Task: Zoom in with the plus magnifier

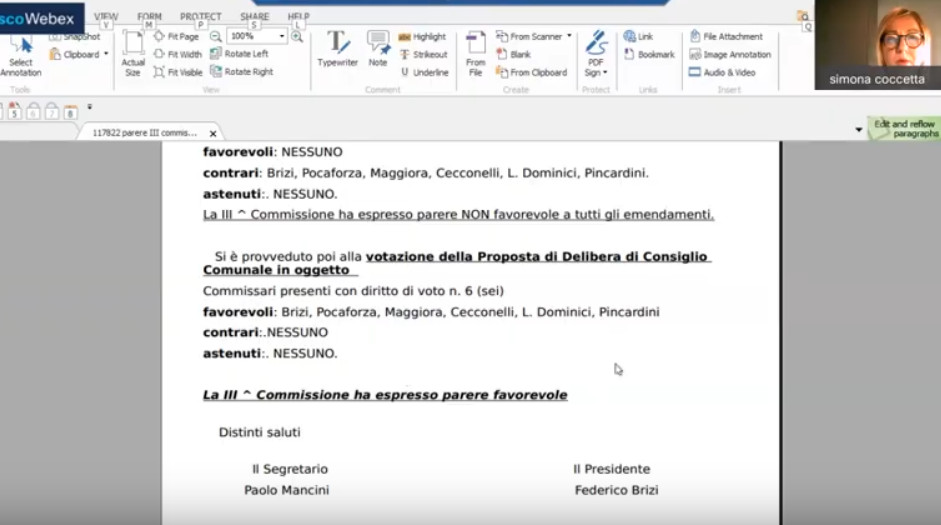Action: coord(297,37)
